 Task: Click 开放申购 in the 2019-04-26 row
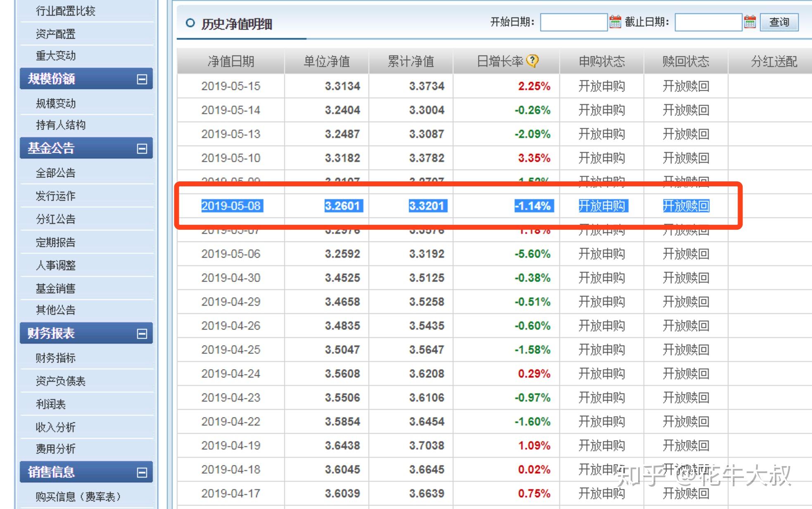pyautogui.click(x=602, y=326)
